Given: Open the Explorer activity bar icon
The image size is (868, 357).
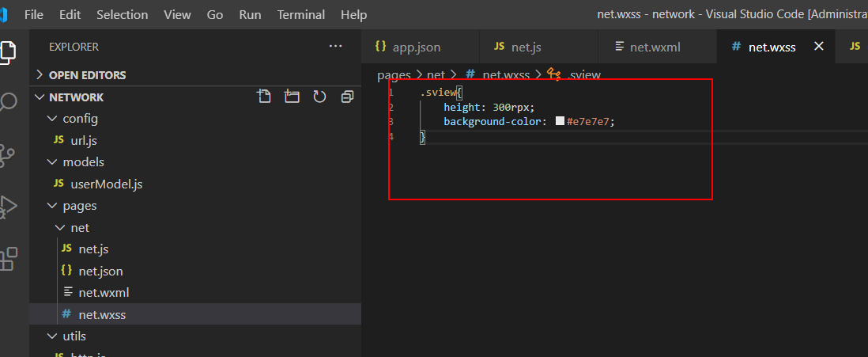Looking at the screenshot, I should tap(8, 52).
